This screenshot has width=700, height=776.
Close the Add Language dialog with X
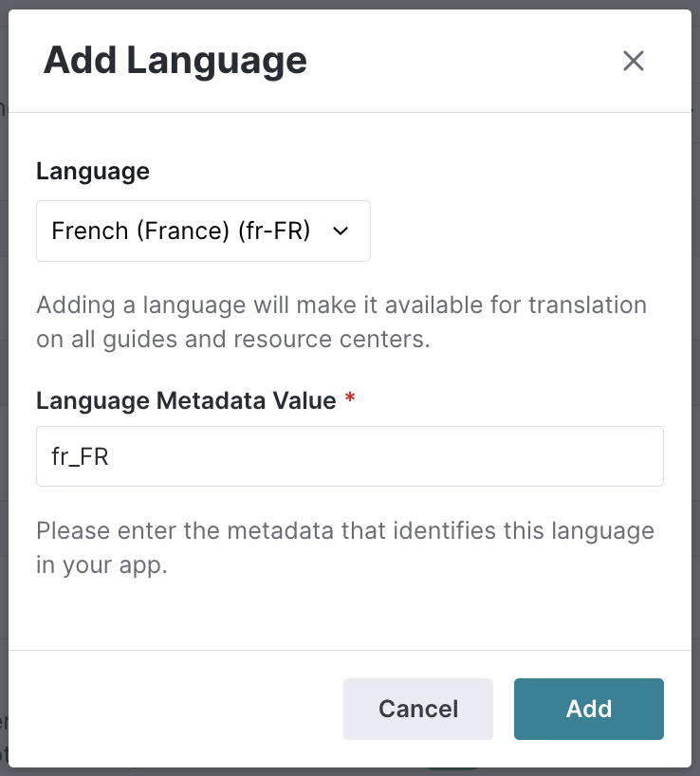pyautogui.click(x=634, y=61)
